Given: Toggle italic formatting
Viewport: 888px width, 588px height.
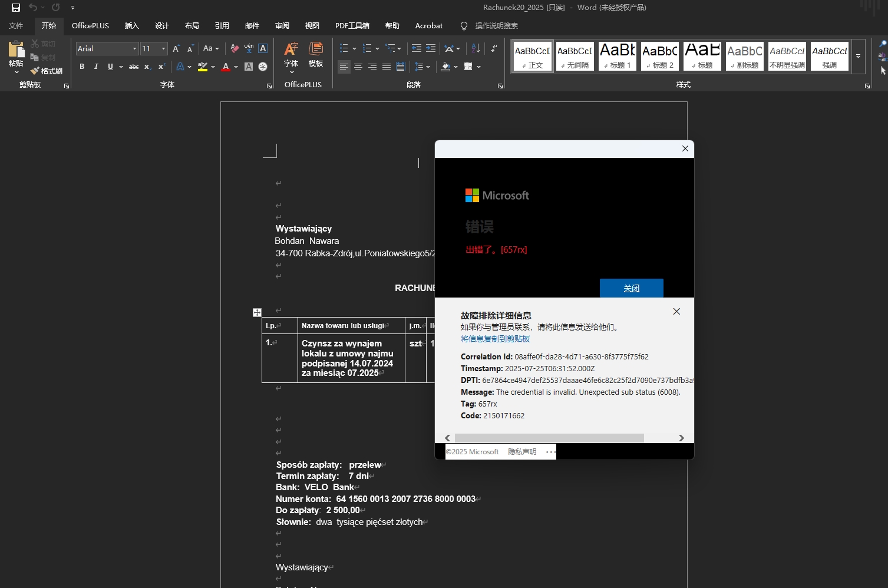Looking at the screenshot, I should (96, 67).
